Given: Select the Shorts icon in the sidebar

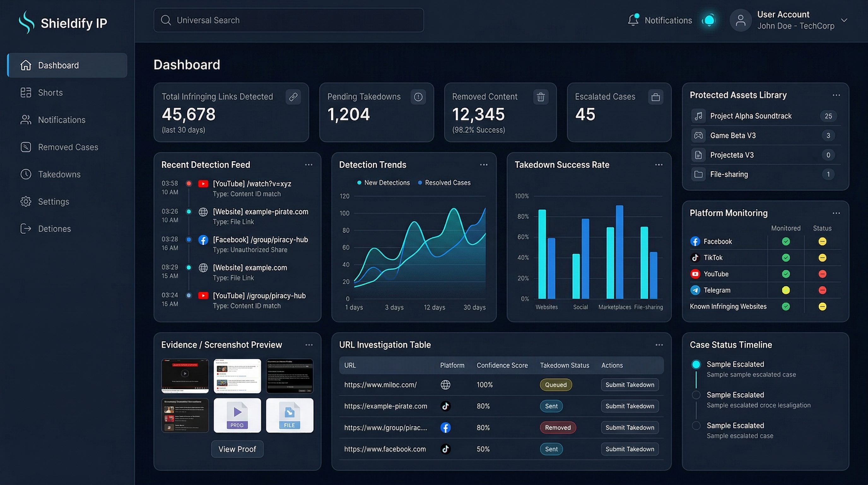Looking at the screenshot, I should (26, 93).
